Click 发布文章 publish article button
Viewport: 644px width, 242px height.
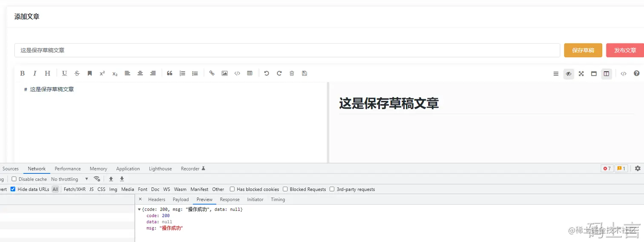(625, 50)
